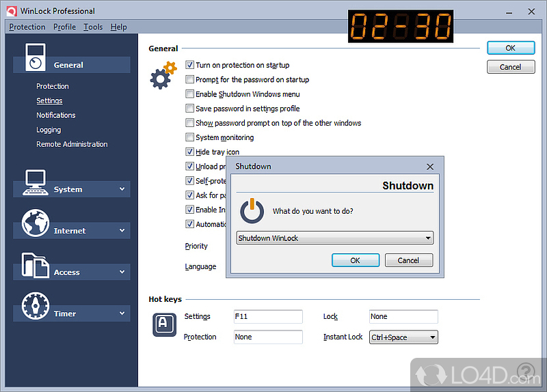The height and width of the screenshot is (392, 547).
Task: Click the General section device icon
Action: pyautogui.click(x=36, y=57)
